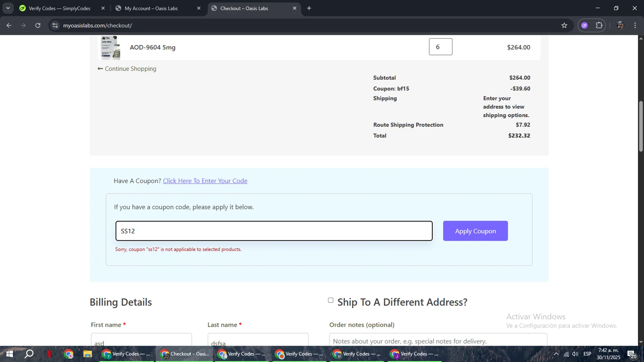Click the scrollbar up arrow
Screen dimensions: 644x362
coord(641,39)
